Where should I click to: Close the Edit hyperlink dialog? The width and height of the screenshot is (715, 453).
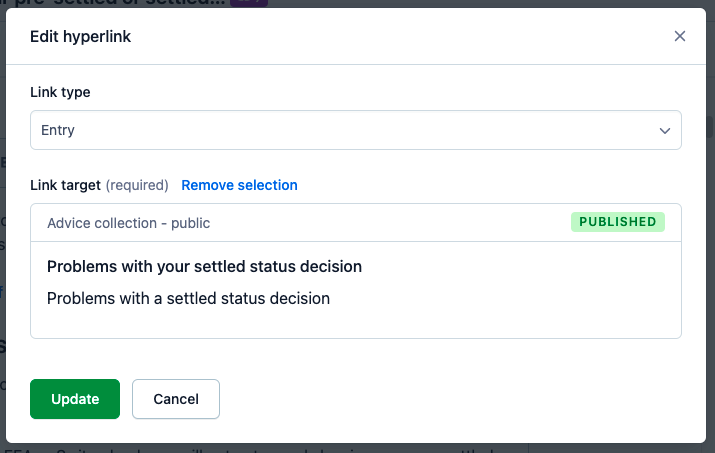coord(680,36)
